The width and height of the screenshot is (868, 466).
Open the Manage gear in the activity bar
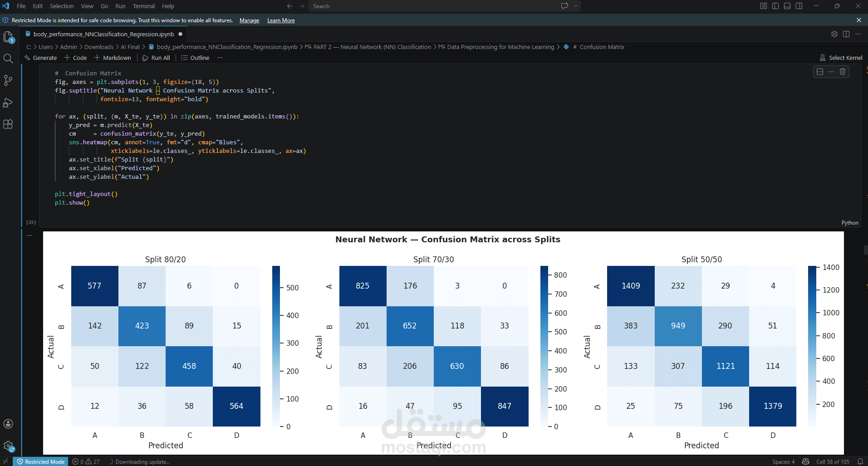pos(8,446)
